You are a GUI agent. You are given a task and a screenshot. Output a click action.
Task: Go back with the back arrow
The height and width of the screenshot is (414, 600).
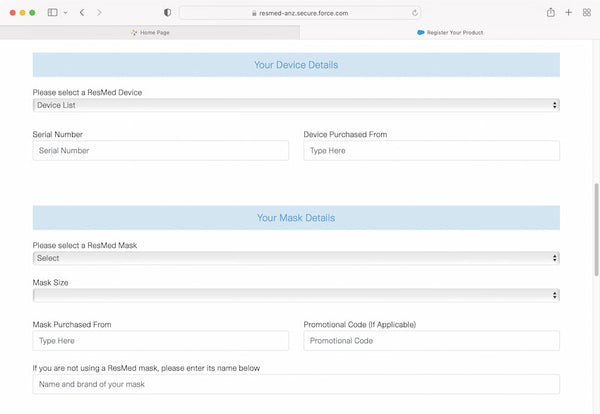click(82, 13)
